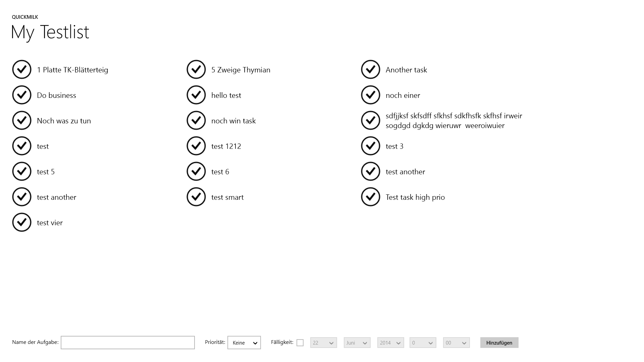Image resolution: width=644 pixels, height=362 pixels.
Task: Click the 'Hinzufügen' button
Action: 499,343
